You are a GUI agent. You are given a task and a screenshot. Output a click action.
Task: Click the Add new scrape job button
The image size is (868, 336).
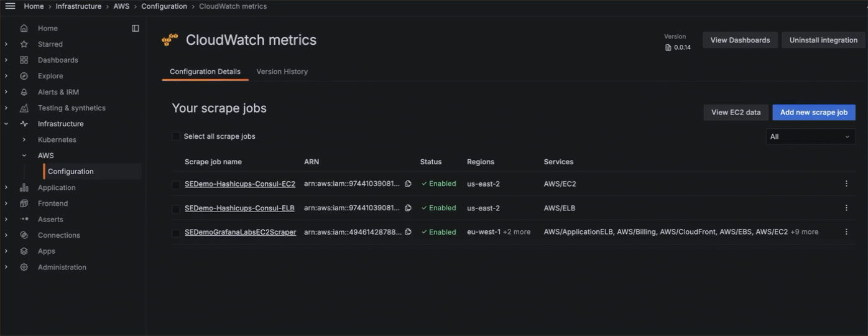tap(813, 113)
